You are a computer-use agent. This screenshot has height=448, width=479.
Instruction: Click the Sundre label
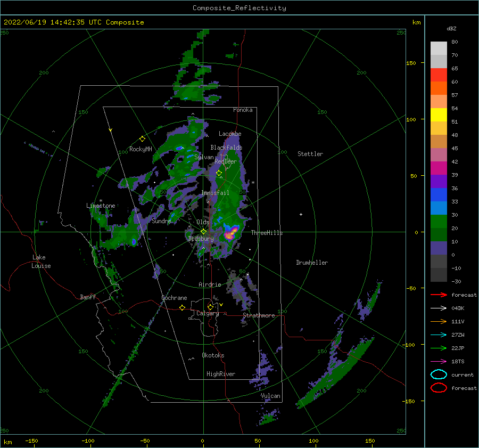pyautogui.click(x=161, y=221)
